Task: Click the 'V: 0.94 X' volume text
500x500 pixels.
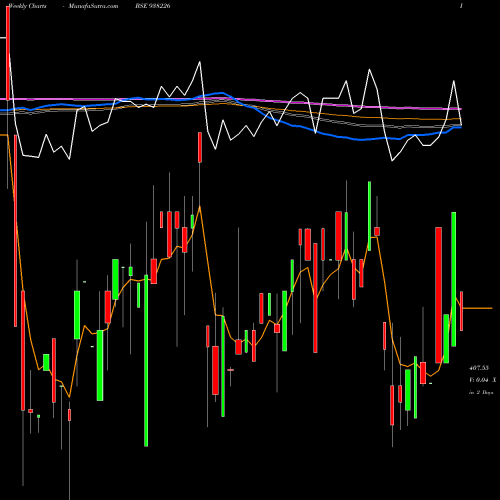Action: pos(482,380)
